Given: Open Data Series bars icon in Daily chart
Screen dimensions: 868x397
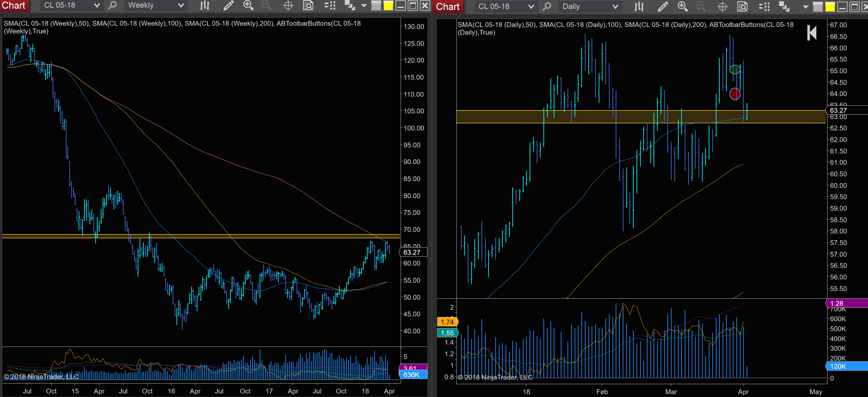Looking at the screenshot, I should (x=639, y=7).
